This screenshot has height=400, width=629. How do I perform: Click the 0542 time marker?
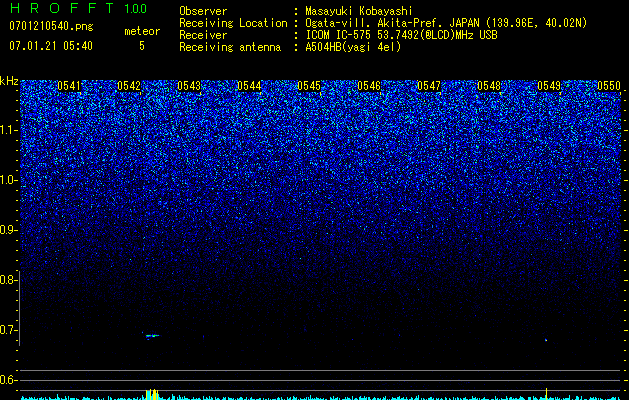click(x=129, y=86)
